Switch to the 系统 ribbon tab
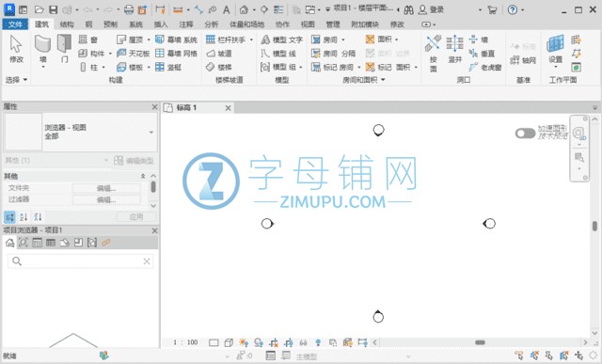The height and width of the screenshot is (364, 602). click(135, 24)
